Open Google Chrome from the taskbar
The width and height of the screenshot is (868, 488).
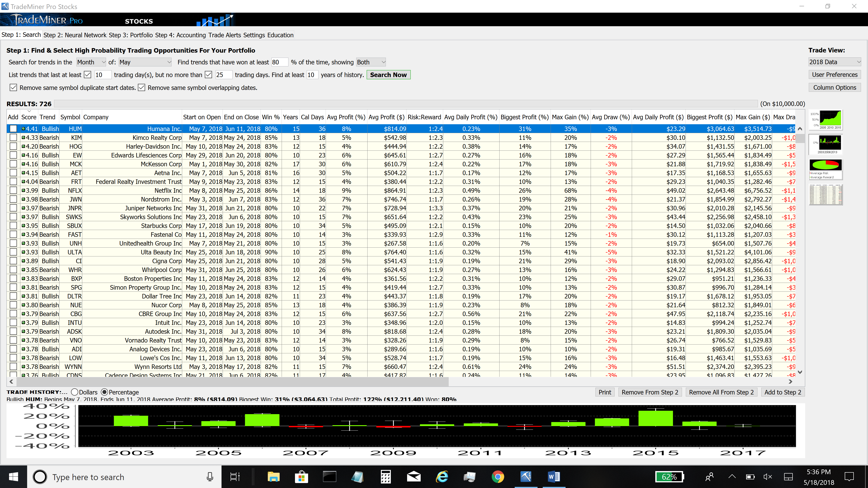coord(498,477)
